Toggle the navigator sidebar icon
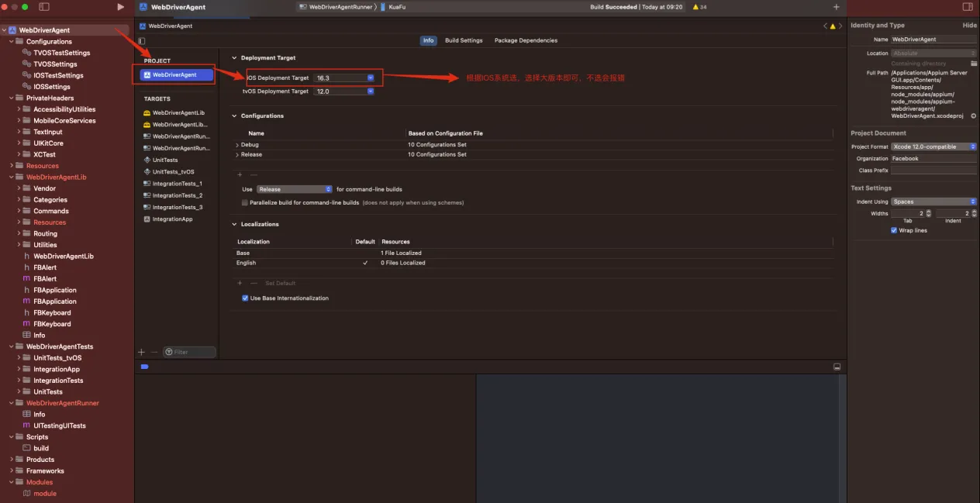Screen dimensions: 980x503 click(44, 7)
